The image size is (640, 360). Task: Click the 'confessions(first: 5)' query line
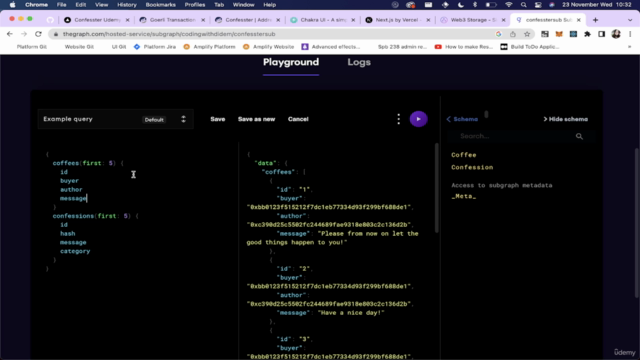(x=96, y=216)
